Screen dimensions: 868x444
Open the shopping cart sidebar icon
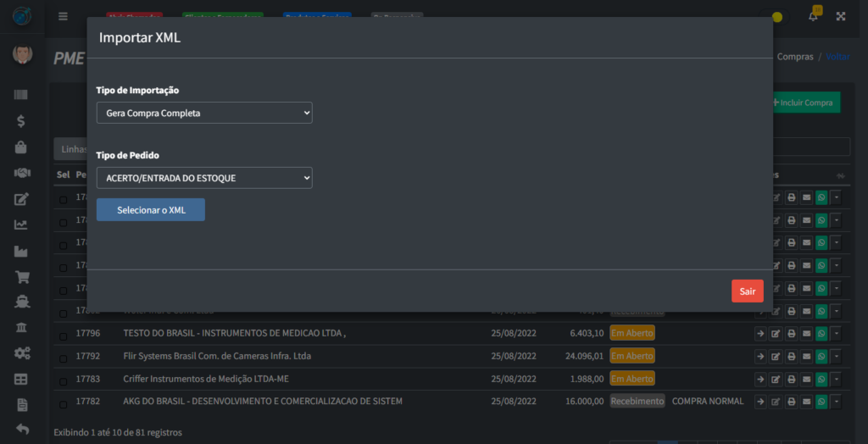click(x=22, y=277)
